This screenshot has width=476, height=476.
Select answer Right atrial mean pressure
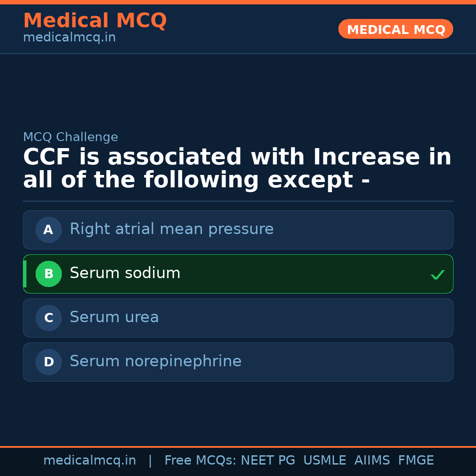[x=171, y=229]
